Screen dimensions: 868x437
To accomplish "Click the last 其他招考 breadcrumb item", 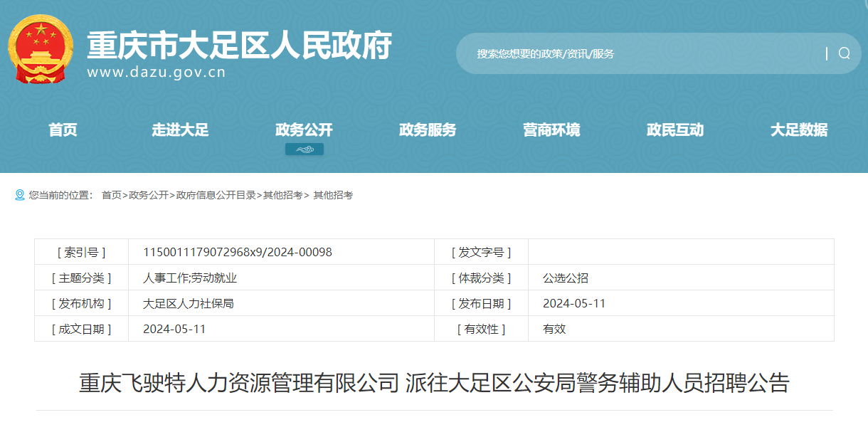I will (x=333, y=195).
